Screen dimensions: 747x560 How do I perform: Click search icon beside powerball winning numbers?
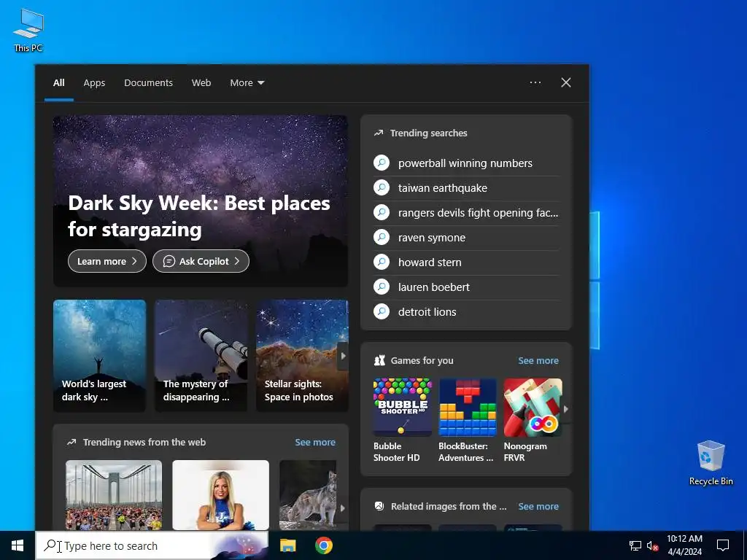382,163
